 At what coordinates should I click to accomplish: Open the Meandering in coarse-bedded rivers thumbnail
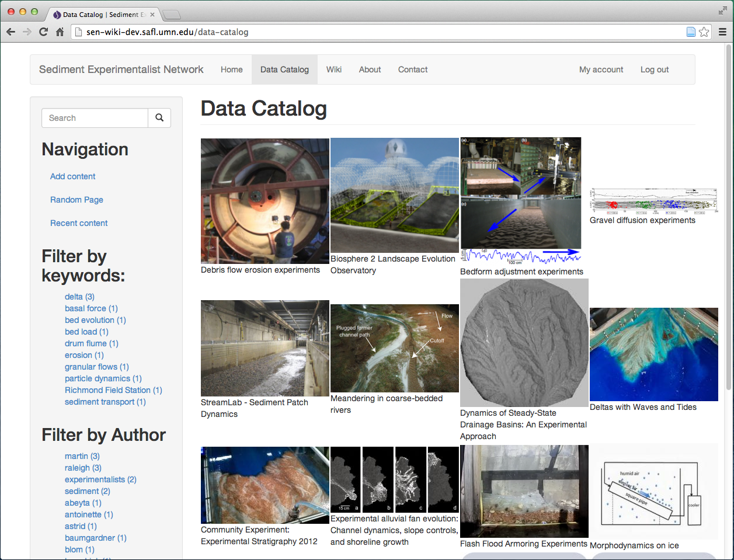(395, 348)
